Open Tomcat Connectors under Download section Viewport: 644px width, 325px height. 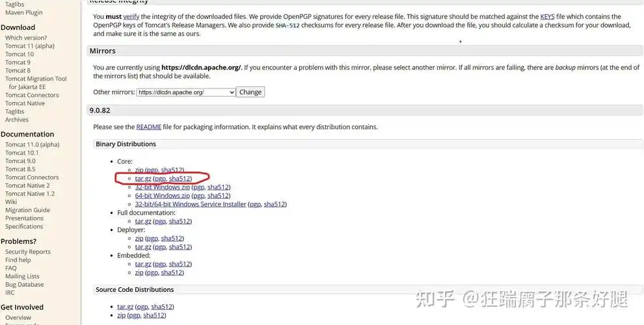click(x=32, y=95)
